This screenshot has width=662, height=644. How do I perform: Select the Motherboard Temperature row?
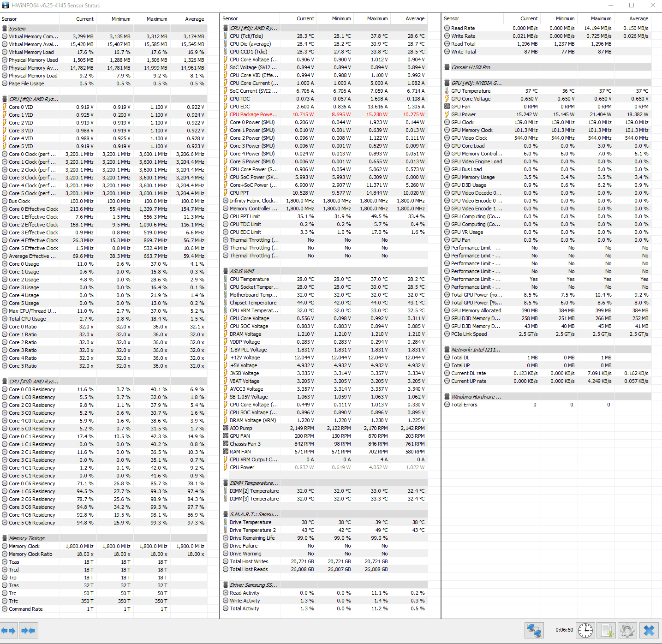[x=325, y=295]
